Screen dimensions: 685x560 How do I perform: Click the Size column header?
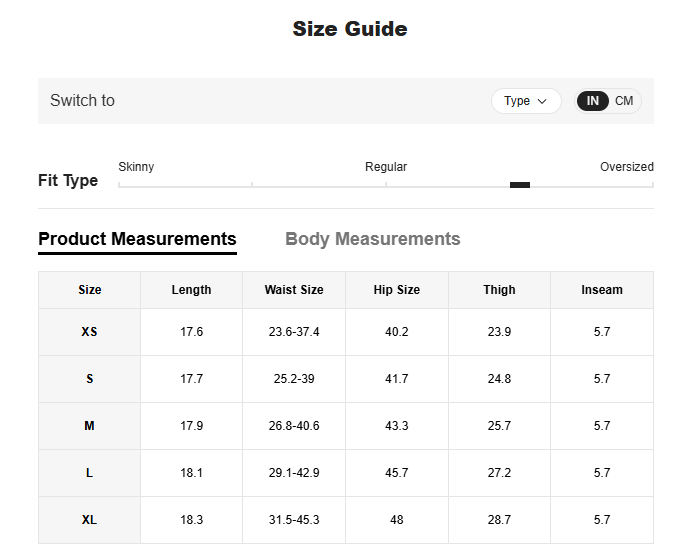pos(90,290)
